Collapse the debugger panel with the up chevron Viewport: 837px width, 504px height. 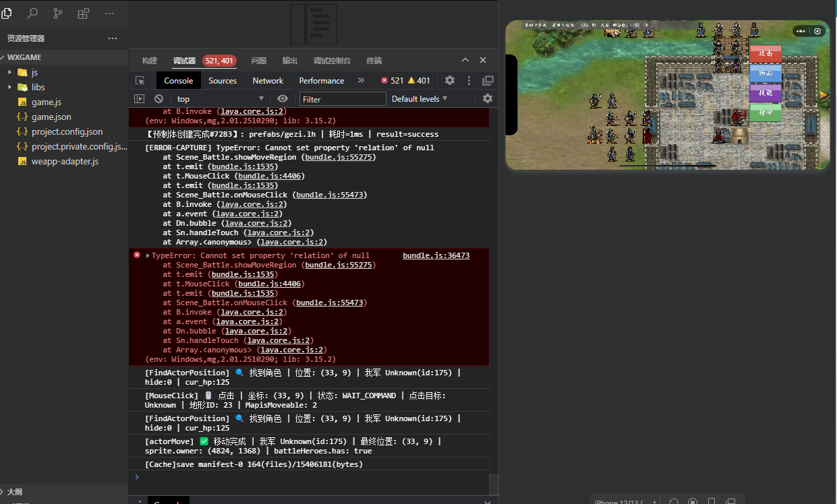pyautogui.click(x=465, y=60)
